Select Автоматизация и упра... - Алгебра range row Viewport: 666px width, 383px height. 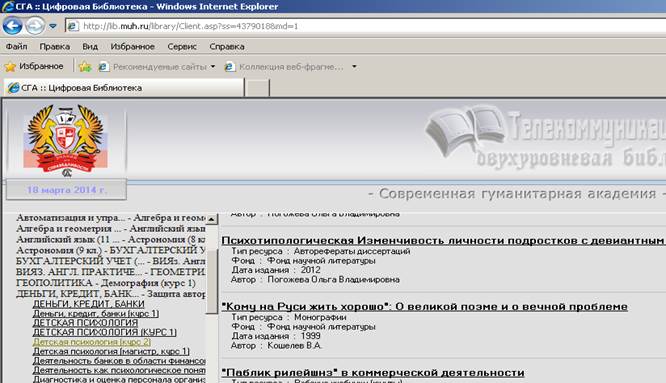coord(111,217)
